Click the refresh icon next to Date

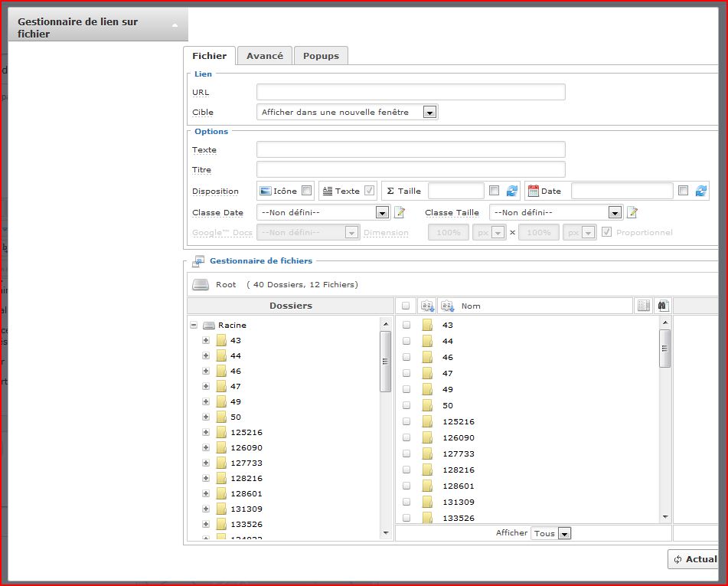700,192
